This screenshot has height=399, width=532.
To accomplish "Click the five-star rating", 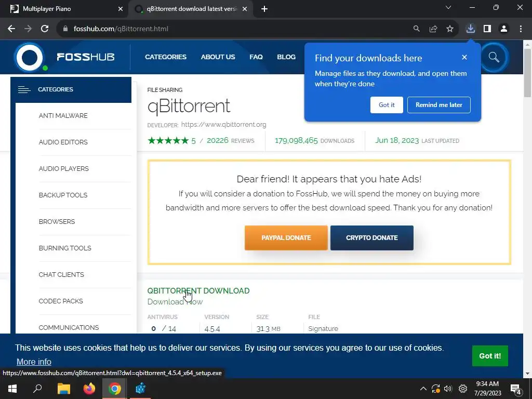I will click(168, 140).
